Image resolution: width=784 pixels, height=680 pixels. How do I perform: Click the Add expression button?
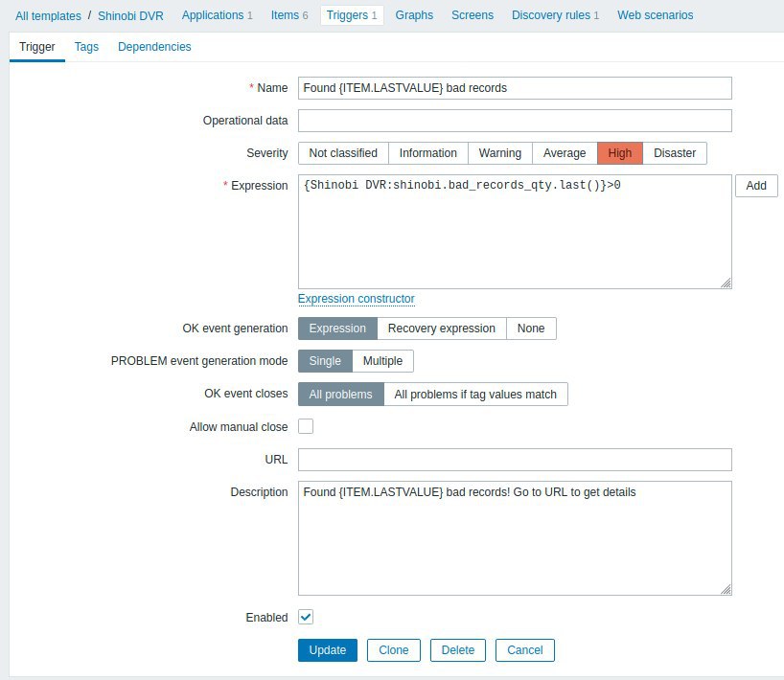756,186
